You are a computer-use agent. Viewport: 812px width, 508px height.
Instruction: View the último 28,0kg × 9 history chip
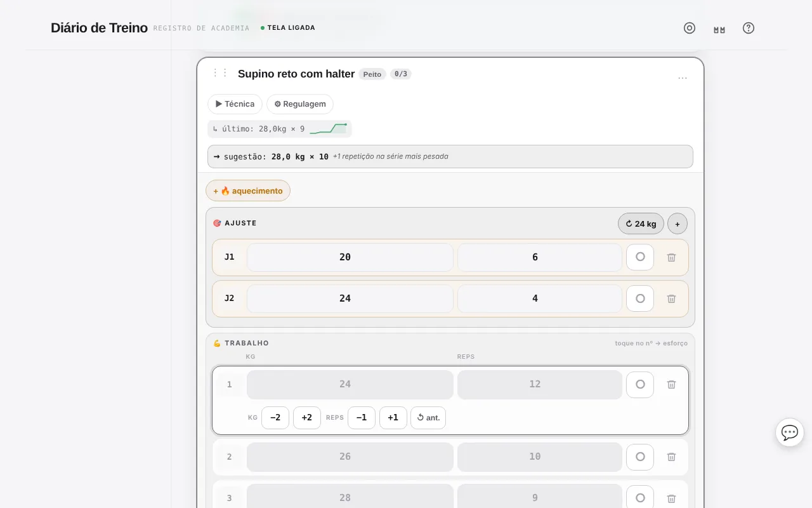[280, 129]
